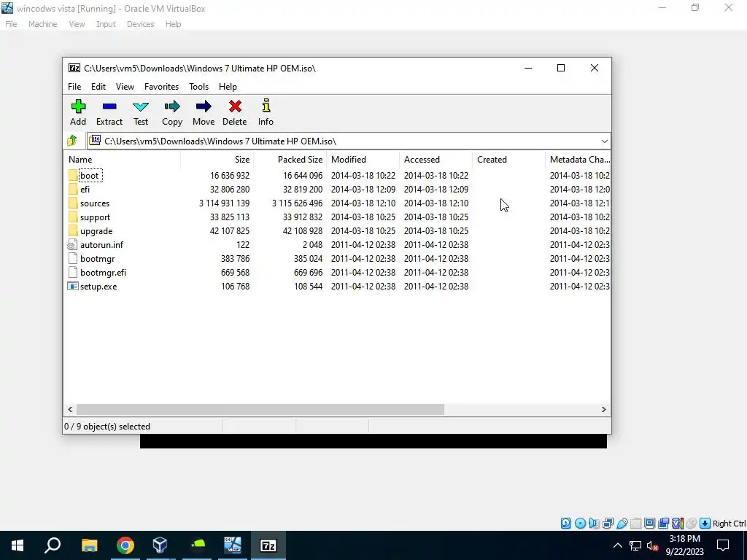Sort by the Size column header

[217, 160]
